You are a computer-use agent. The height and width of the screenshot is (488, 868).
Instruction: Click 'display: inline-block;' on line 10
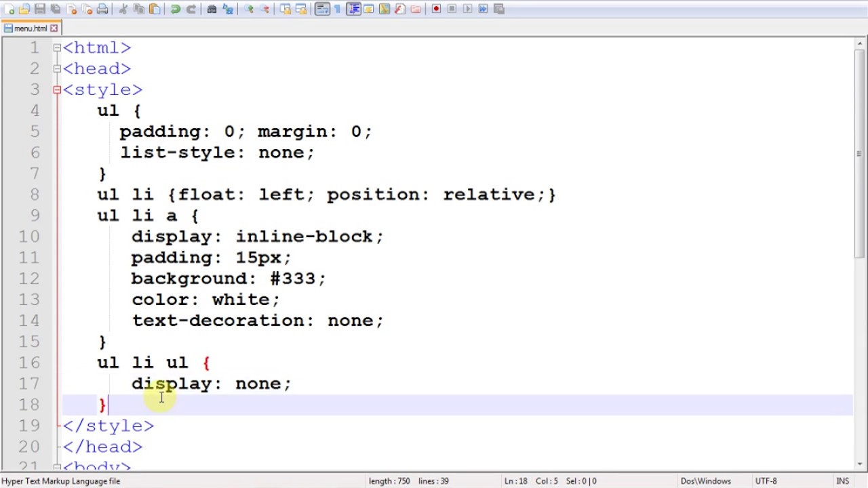258,237
